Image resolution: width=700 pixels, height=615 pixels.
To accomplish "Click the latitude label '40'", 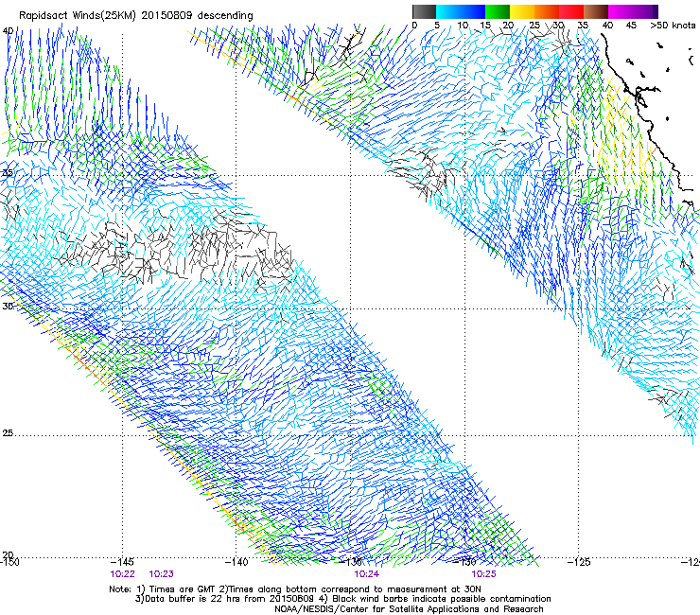I will click(x=8, y=31).
